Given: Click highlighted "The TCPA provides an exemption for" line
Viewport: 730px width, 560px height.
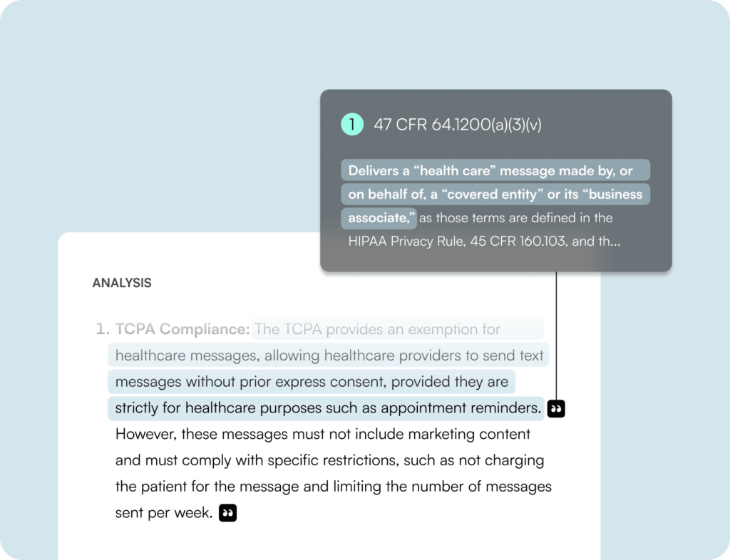Looking at the screenshot, I should 377,329.
